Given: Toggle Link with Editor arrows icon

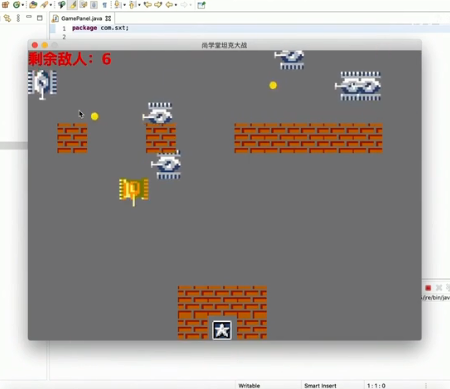Looking at the screenshot, I should 7,18.
